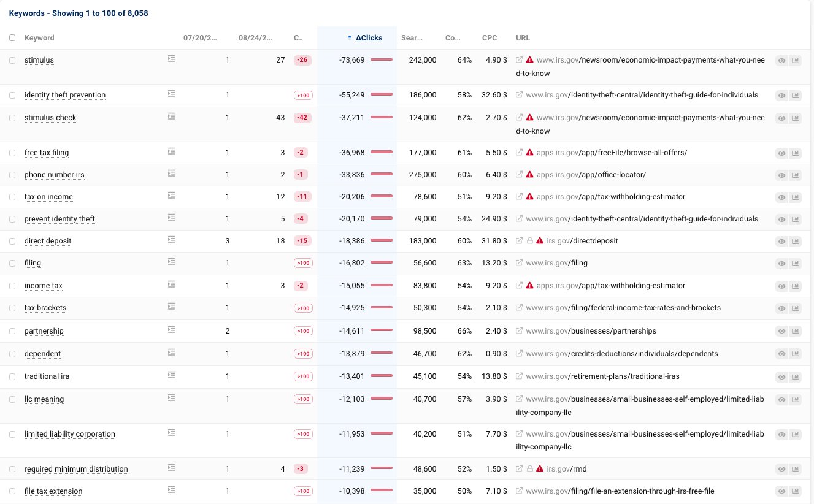
Task: Click the www.irs.gov/filing URL text
Action: point(556,263)
